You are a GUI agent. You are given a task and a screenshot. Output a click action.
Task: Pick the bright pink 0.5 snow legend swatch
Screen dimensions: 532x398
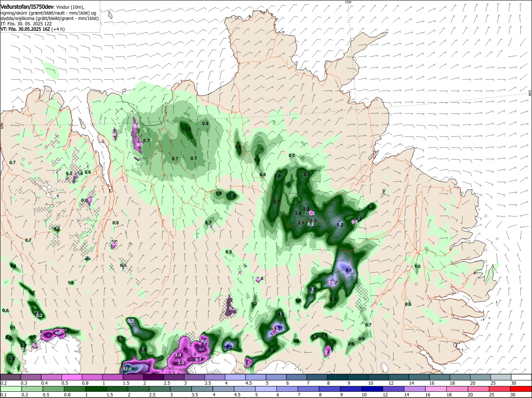pyautogui.click(x=71, y=377)
